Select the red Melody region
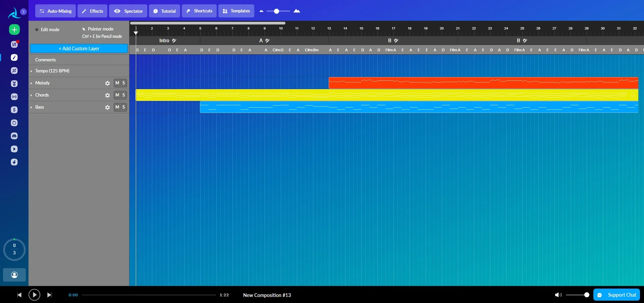Screen dimensions: 644x303 click(483, 83)
